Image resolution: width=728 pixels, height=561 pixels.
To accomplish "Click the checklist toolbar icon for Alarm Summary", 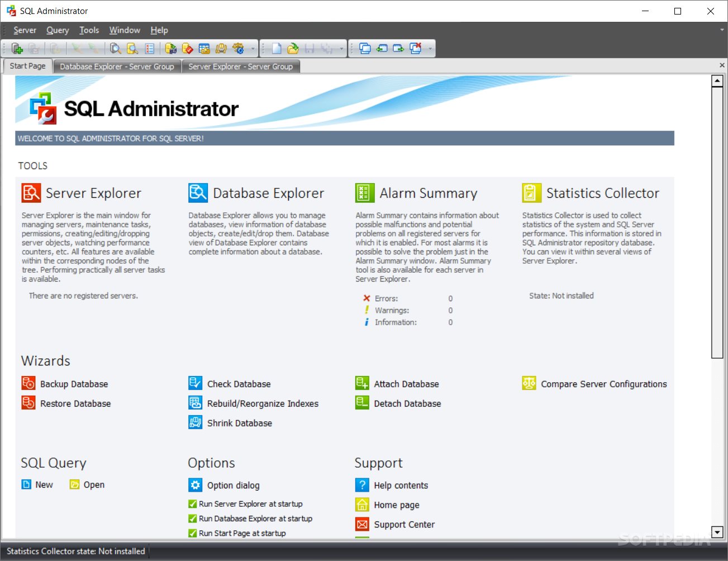I will click(x=149, y=49).
